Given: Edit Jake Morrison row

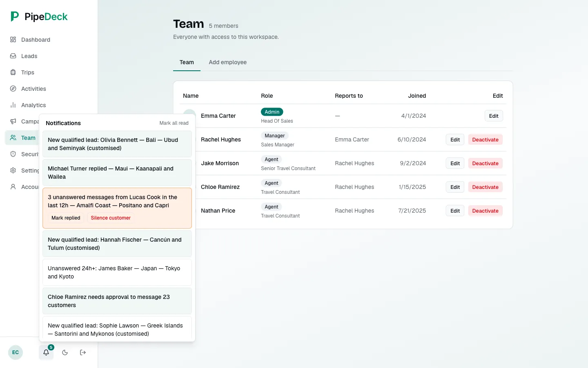Looking at the screenshot, I should point(455,163).
